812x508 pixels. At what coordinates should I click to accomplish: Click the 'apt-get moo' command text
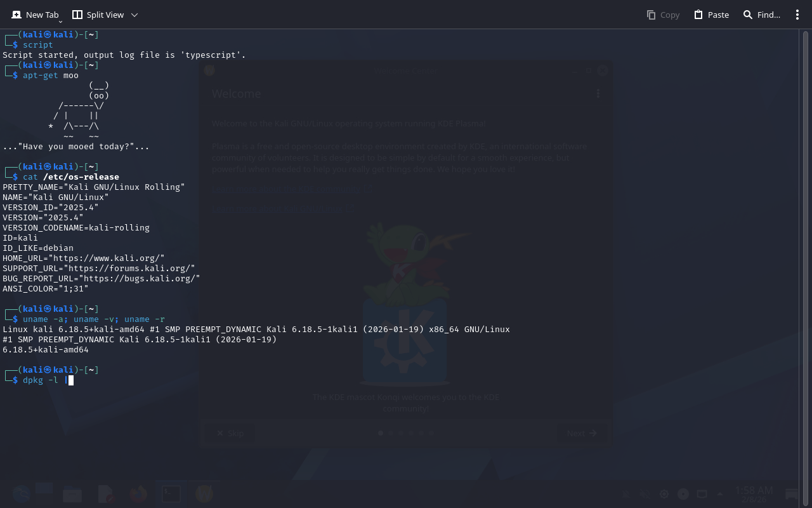point(51,76)
